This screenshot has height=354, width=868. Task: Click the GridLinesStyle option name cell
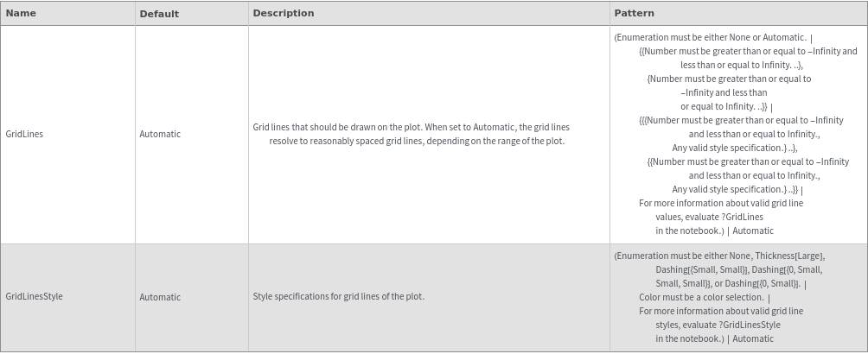coord(34,296)
